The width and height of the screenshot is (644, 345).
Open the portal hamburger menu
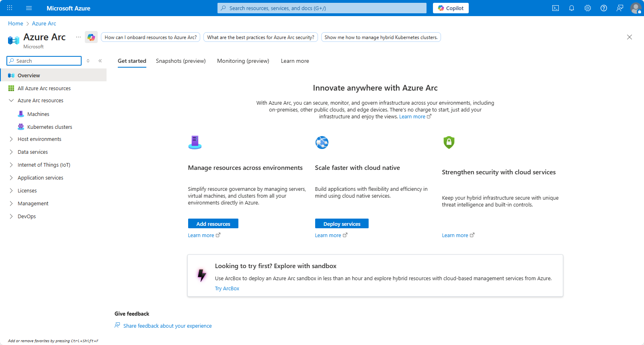[x=29, y=8]
